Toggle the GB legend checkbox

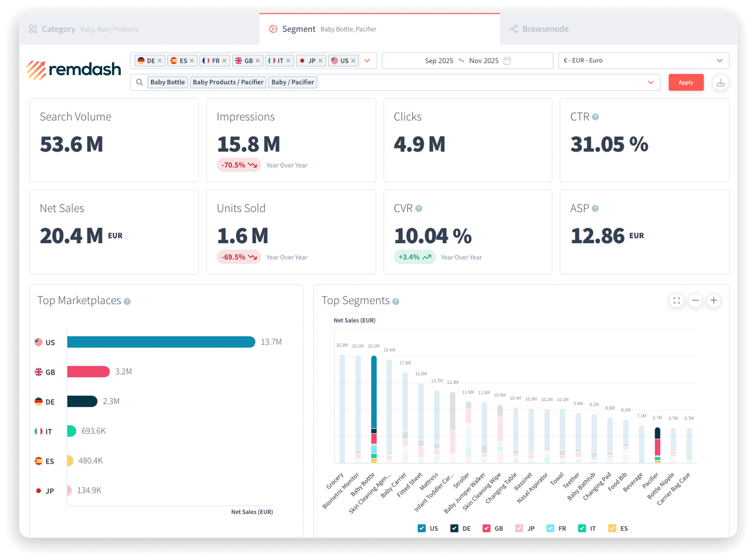tap(486, 528)
